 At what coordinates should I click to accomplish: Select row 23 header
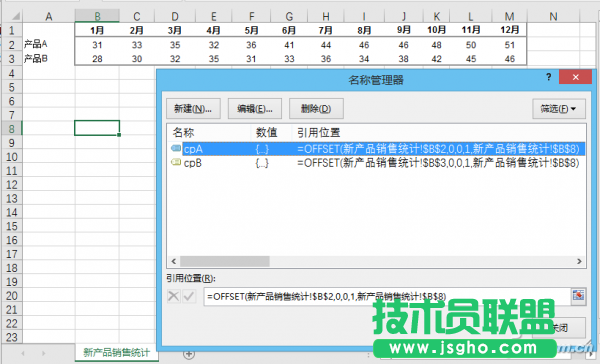click(x=12, y=337)
